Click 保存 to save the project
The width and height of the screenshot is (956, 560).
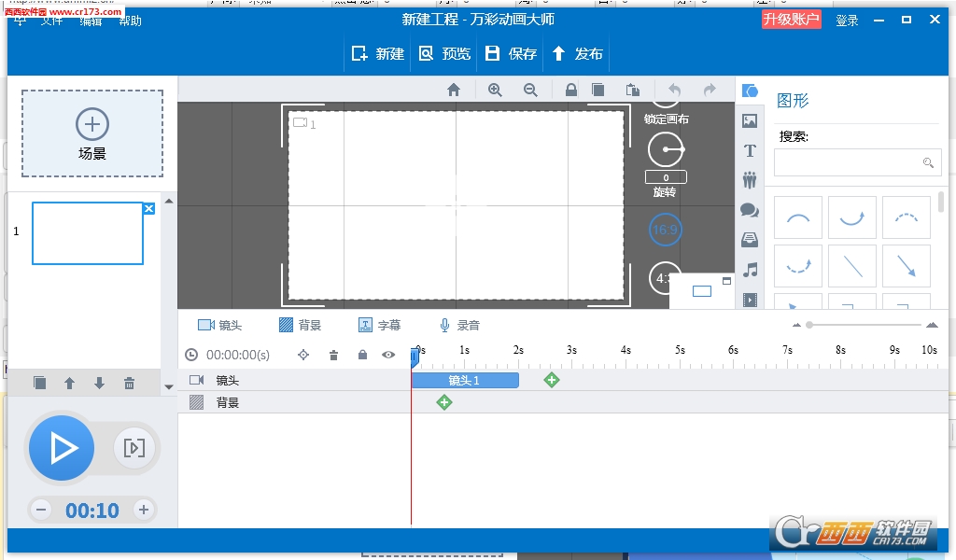[510, 53]
